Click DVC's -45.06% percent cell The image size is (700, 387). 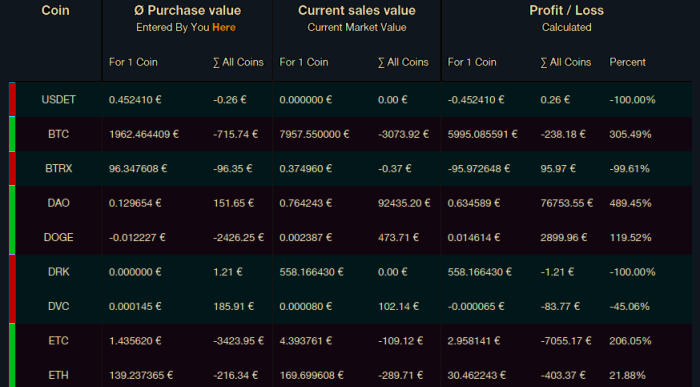click(x=629, y=306)
